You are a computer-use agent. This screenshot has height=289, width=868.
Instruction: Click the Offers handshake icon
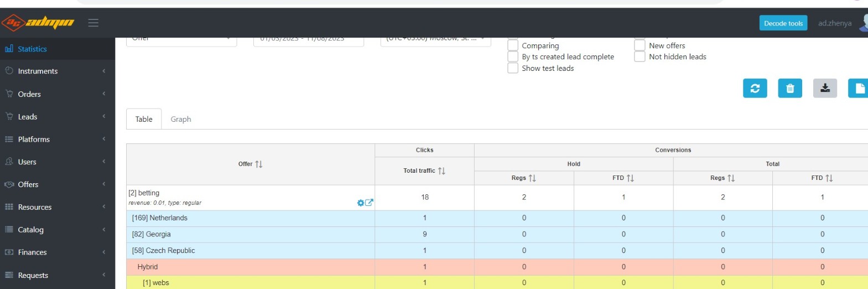point(9,184)
